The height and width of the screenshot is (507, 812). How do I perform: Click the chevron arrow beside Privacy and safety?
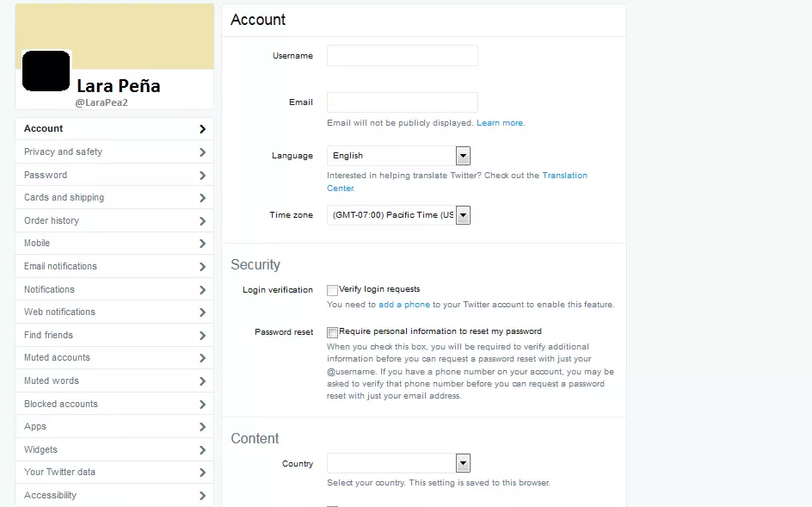click(202, 151)
